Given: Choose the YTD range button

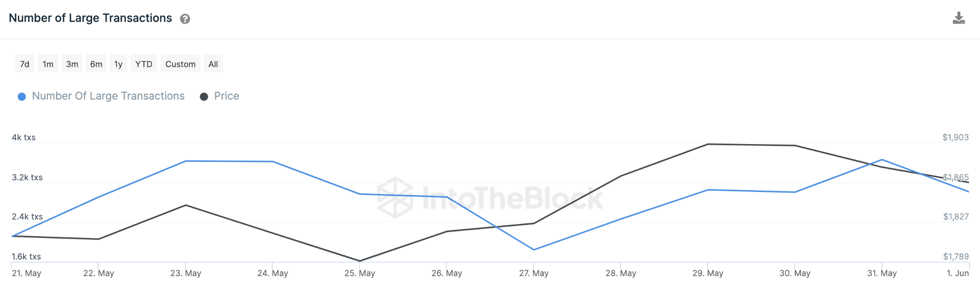Looking at the screenshot, I should [144, 64].
